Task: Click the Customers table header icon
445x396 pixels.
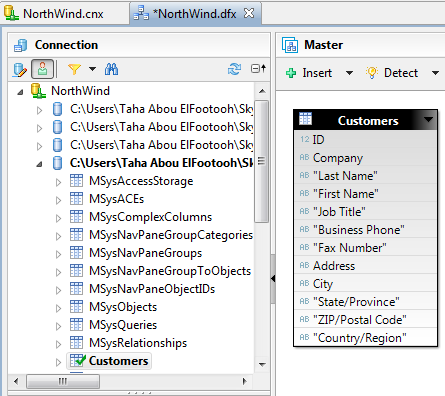Action: tap(305, 118)
